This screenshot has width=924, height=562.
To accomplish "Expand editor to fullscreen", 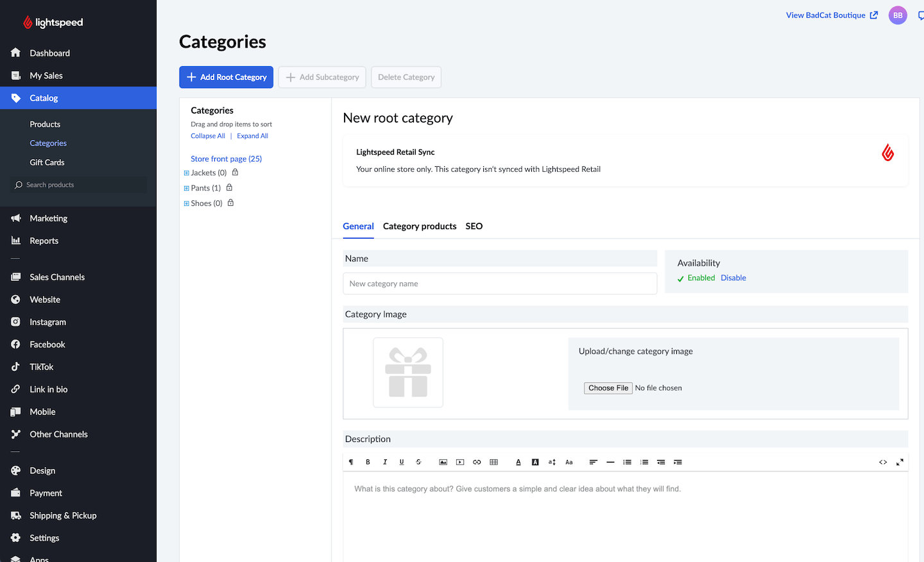I will 900,462.
